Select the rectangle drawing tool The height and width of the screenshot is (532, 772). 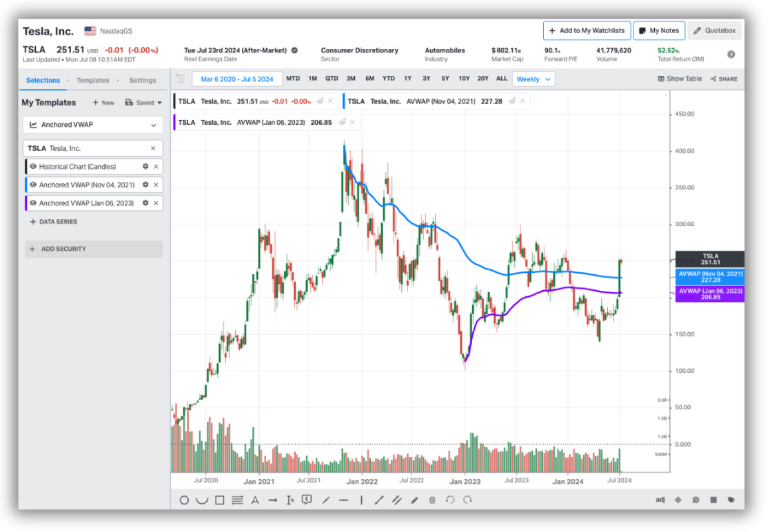(220, 500)
